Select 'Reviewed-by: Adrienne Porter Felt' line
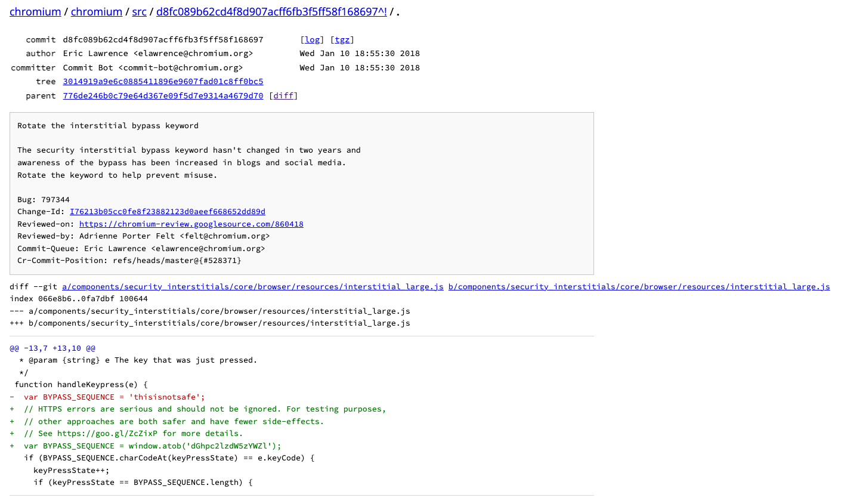 coord(144,236)
